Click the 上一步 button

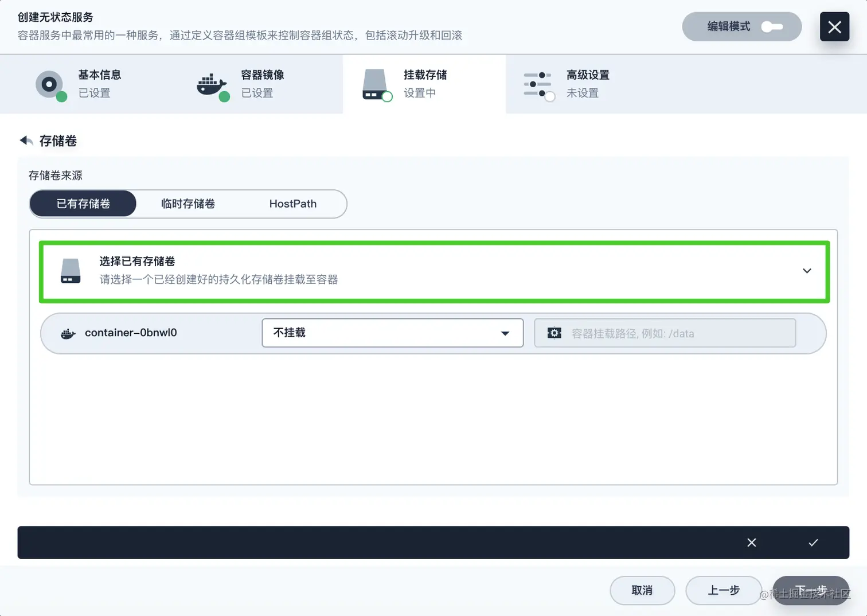pyautogui.click(x=724, y=590)
